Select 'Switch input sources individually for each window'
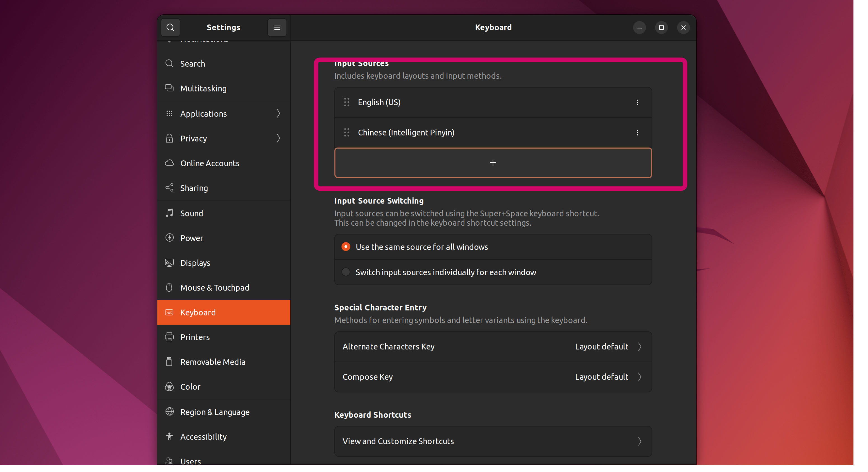 pyautogui.click(x=346, y=272)
